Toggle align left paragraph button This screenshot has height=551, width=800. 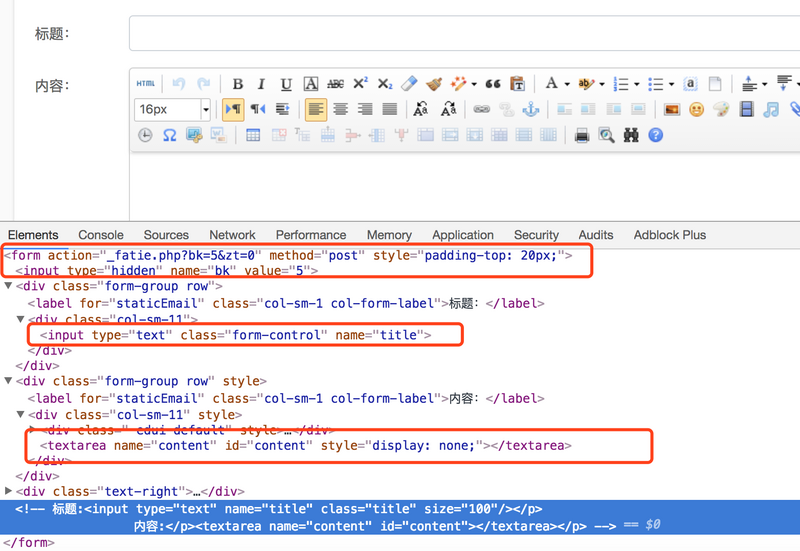[x=316, y=109]
